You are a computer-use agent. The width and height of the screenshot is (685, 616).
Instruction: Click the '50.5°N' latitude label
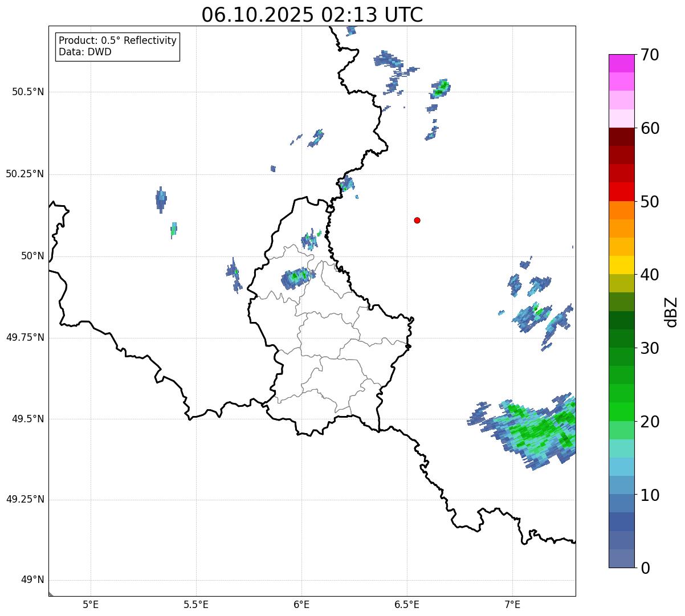point(28,92)
